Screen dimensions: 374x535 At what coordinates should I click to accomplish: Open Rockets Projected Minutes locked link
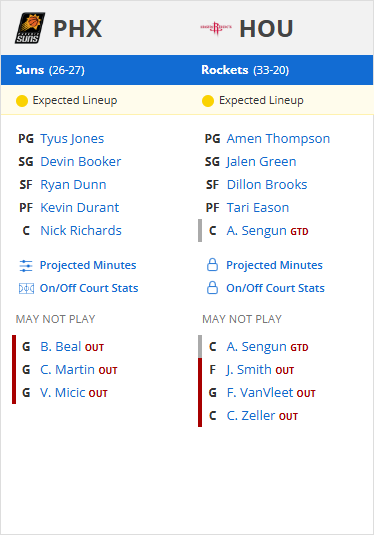click(274, 265)
